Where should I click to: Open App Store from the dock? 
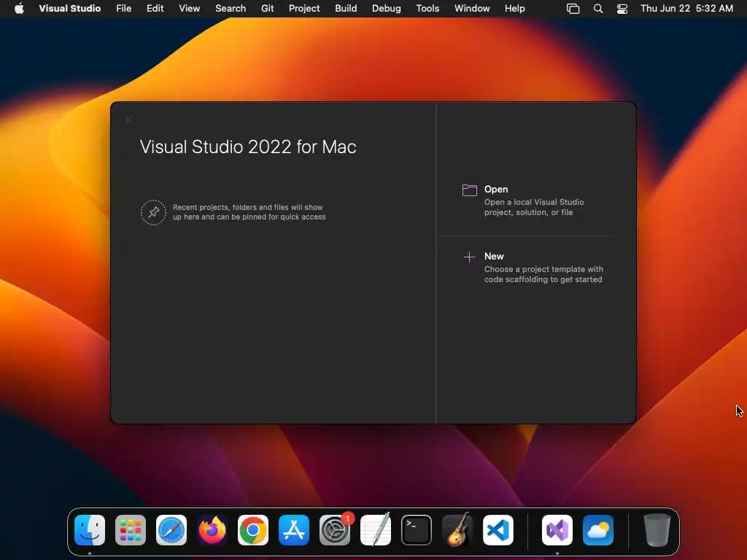[x=294, y=530]
